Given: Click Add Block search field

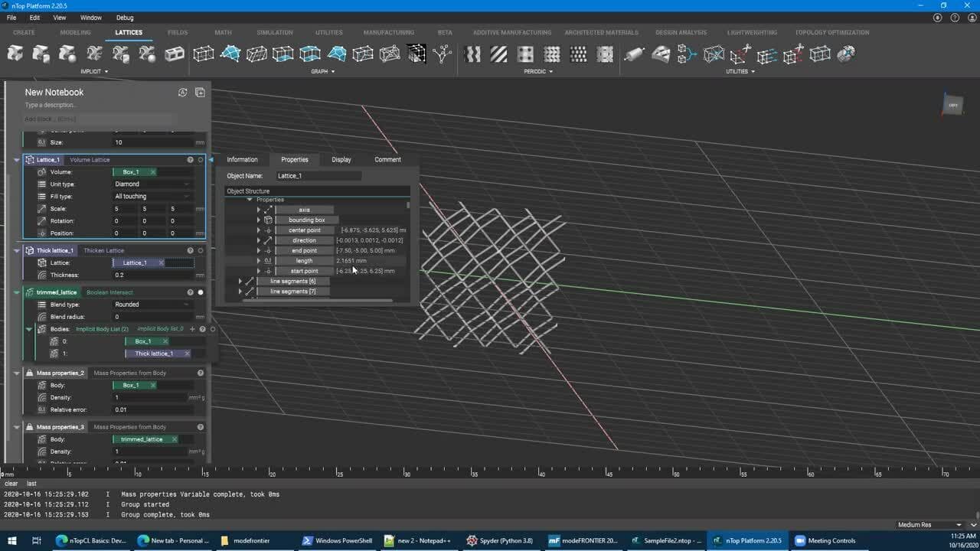Looking at the screenshot, I should coord(100,119).
